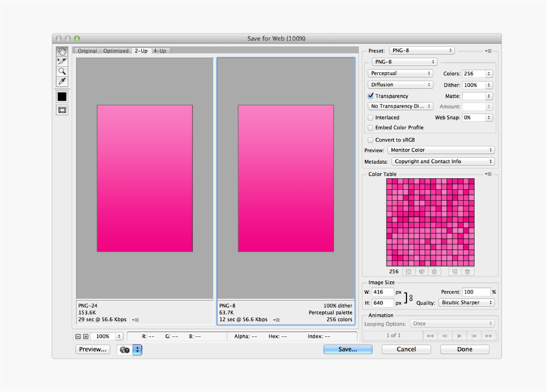The image size is (547, 392).
Task: Open the black eyedropper color swatch
Action: tap(62, 96)
